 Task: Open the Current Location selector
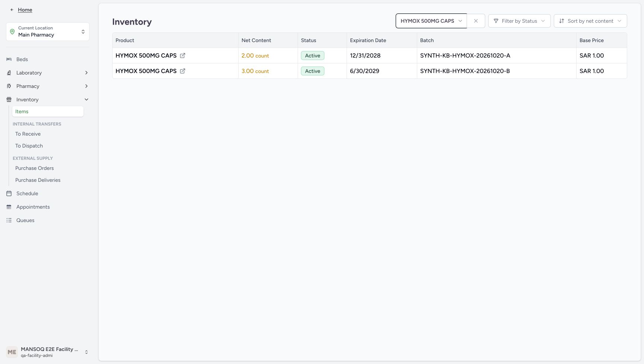coord(48,32)
